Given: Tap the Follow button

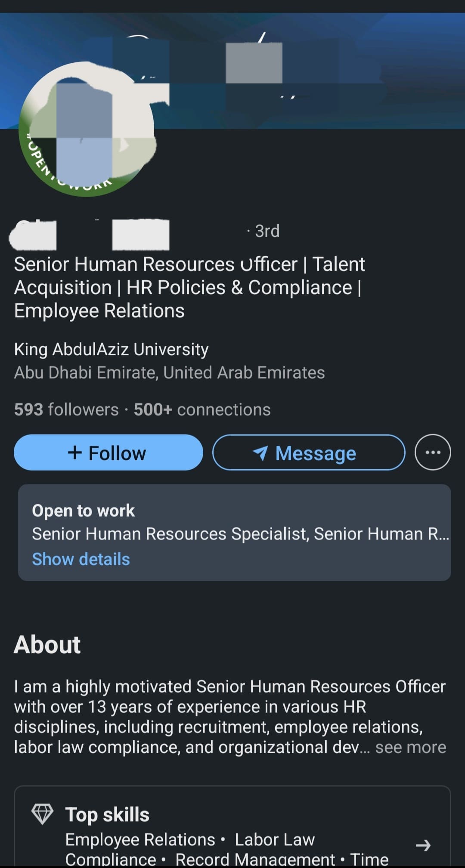Looking at the screenshot, I should tap(108, 452).
